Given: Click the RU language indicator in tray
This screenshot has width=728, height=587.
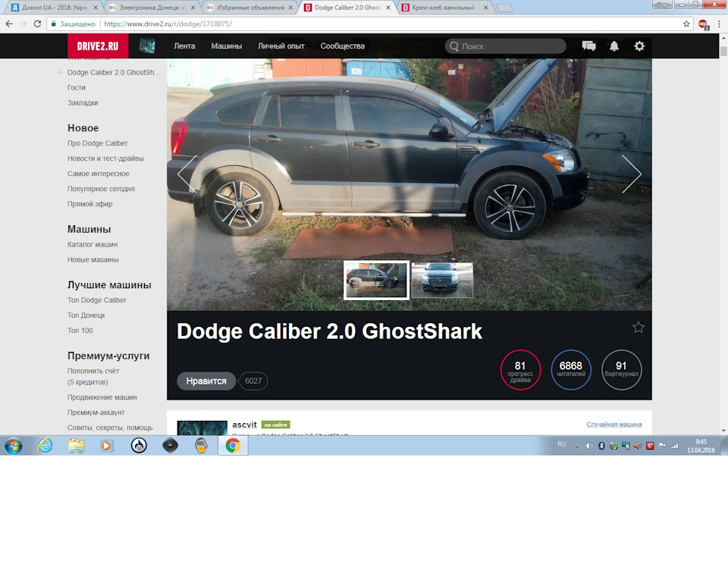Looking at the screenshot, I should click(562, 444).
